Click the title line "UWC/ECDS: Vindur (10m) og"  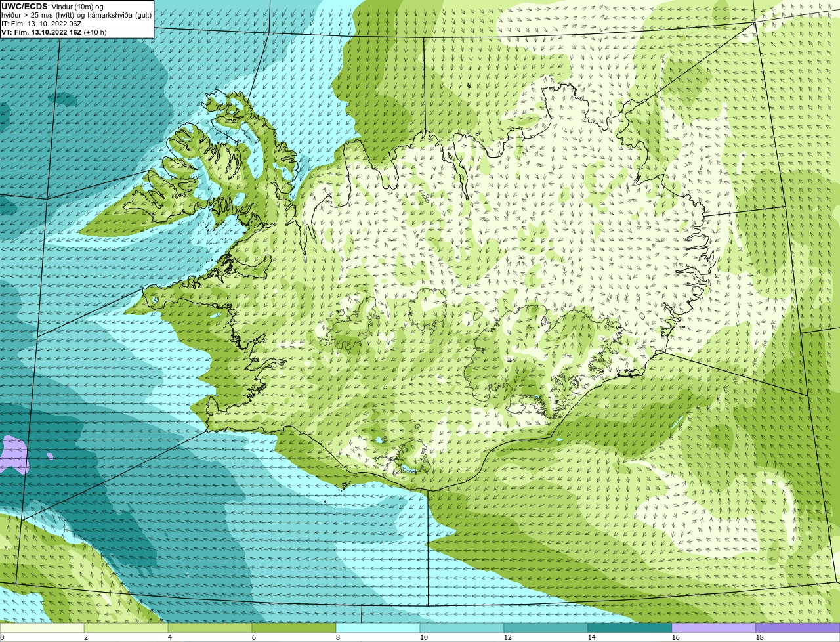[x=52, y=7]
